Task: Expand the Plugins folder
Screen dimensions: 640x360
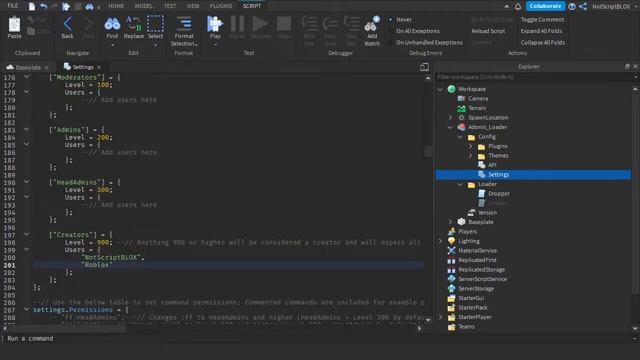Action: tap(470, 146)
